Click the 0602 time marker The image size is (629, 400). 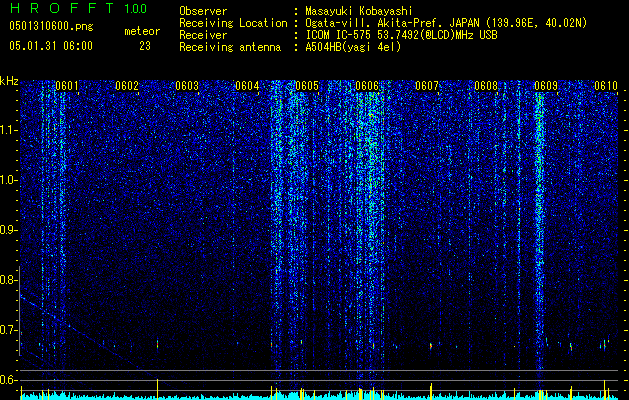click(x=127, y=86)
